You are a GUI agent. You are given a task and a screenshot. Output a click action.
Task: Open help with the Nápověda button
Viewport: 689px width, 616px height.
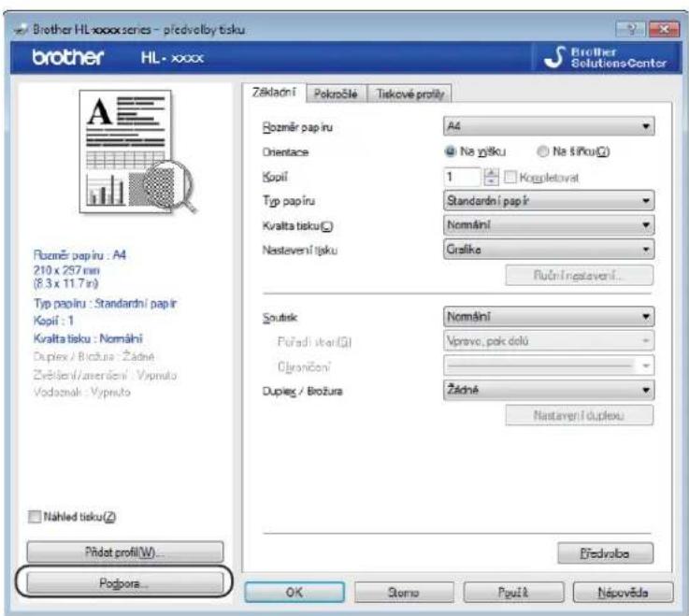(x=623, y=593)
